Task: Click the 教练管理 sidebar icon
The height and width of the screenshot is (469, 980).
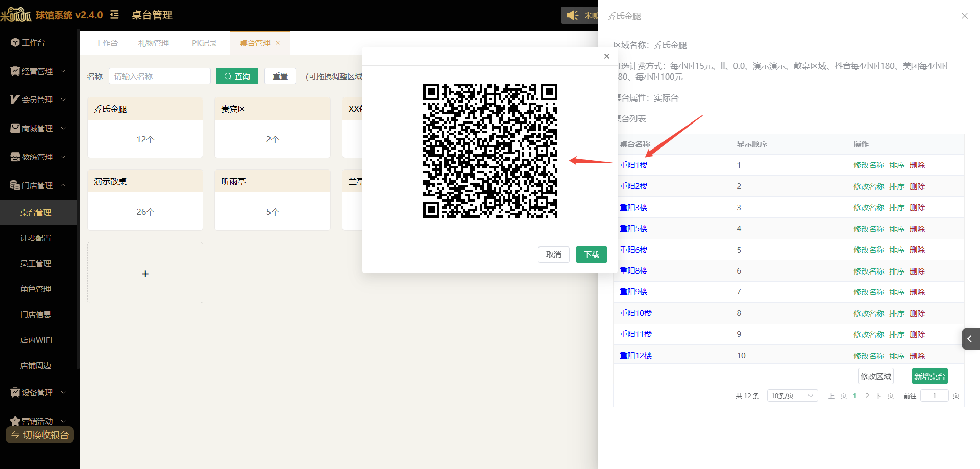Action: coord(15,157)
